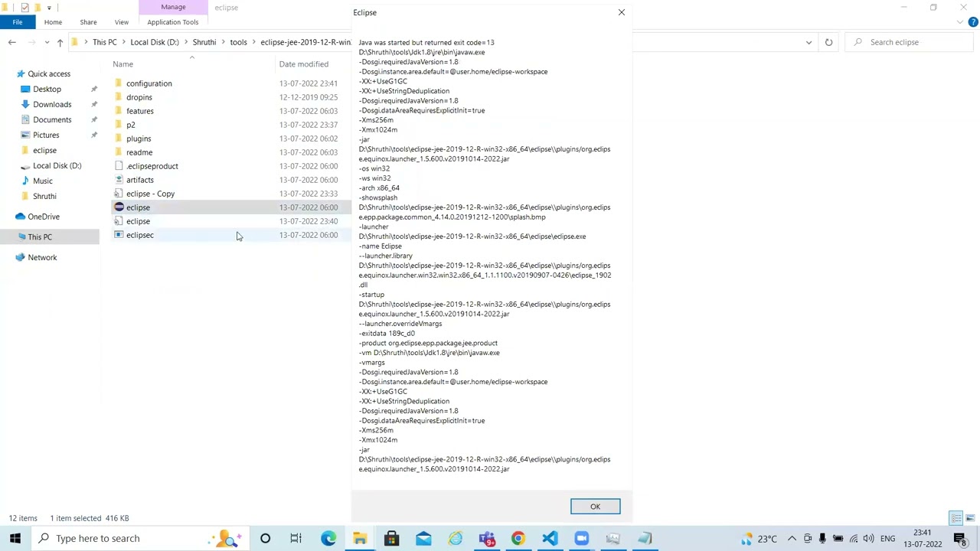Open volume control in system tray
980x551 pixels.
pyautogui.click(x=868, y=538)
